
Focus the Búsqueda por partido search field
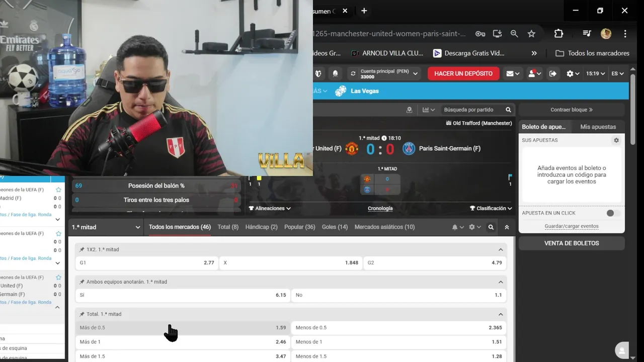pos(471,110)
